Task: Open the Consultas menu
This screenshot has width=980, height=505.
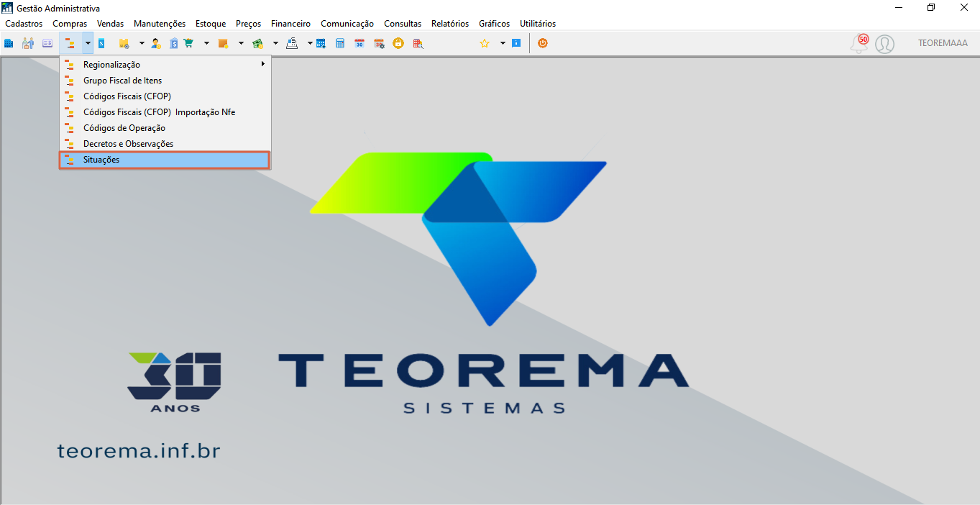Action: (403, 24)
